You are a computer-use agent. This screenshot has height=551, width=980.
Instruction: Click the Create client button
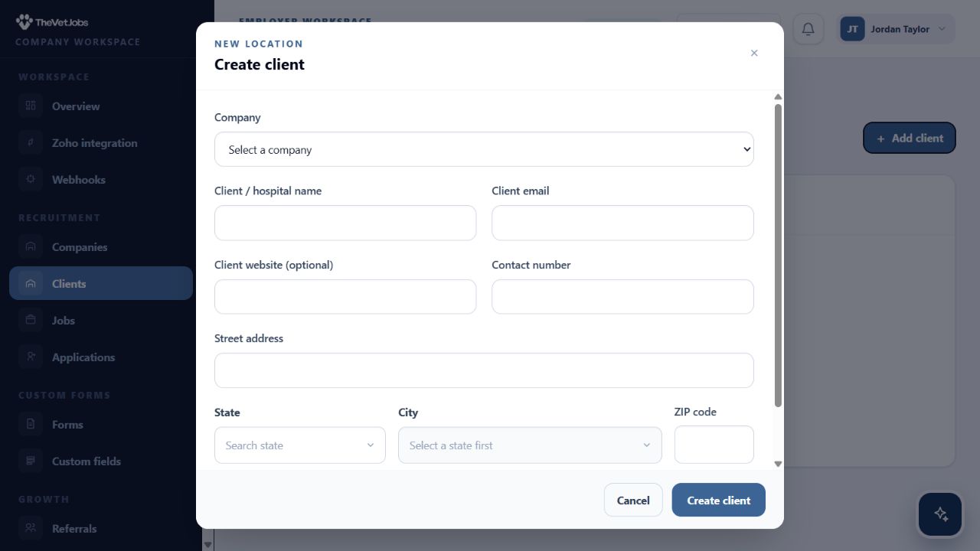[719, 500]
